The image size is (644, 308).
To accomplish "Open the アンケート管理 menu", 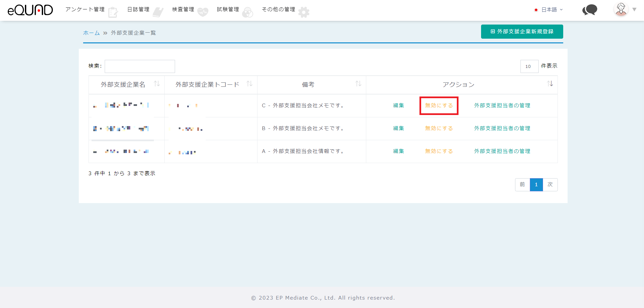I will coord(85,9).
